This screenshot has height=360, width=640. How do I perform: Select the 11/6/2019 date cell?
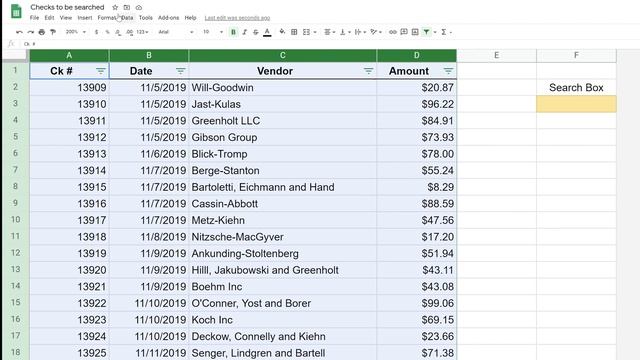coord(149,154)
